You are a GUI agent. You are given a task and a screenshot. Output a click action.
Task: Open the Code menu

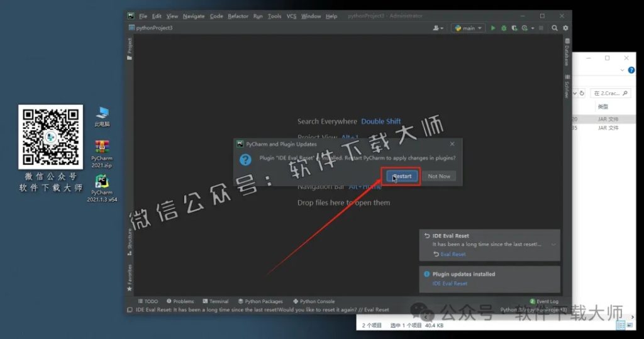coord(216,16)
